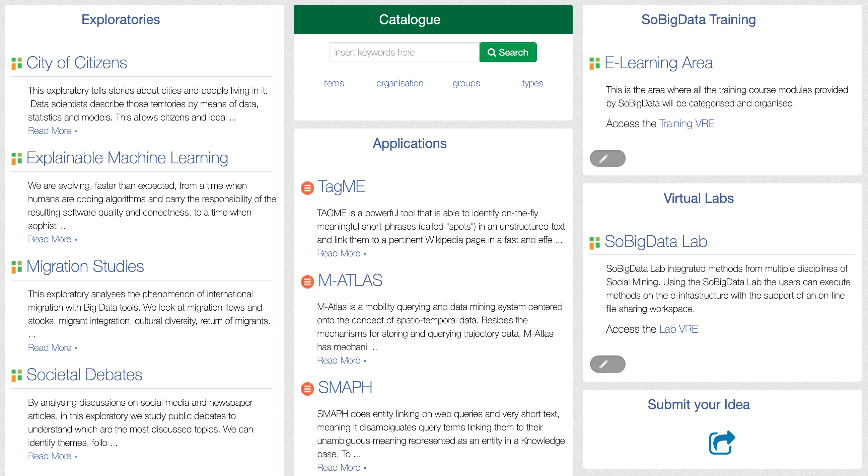
Task: Open the Lab VRE link
Action: click(678, 329)
